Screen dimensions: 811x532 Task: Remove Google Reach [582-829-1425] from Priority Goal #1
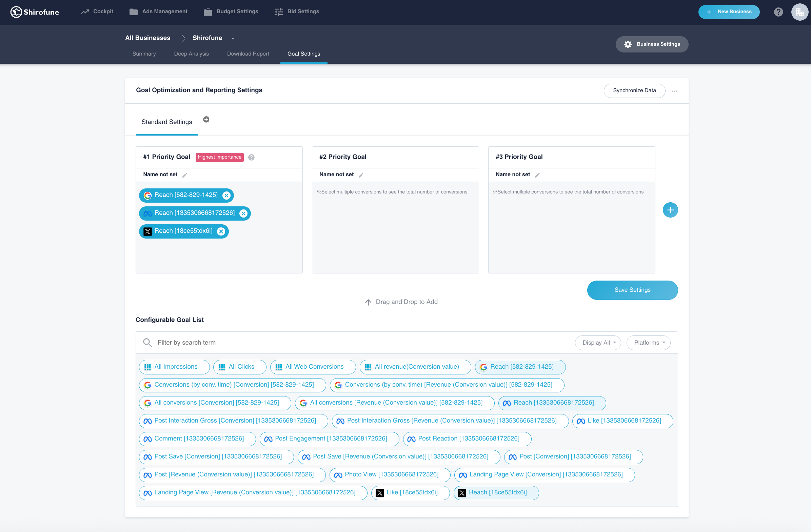tap(226, 196)
